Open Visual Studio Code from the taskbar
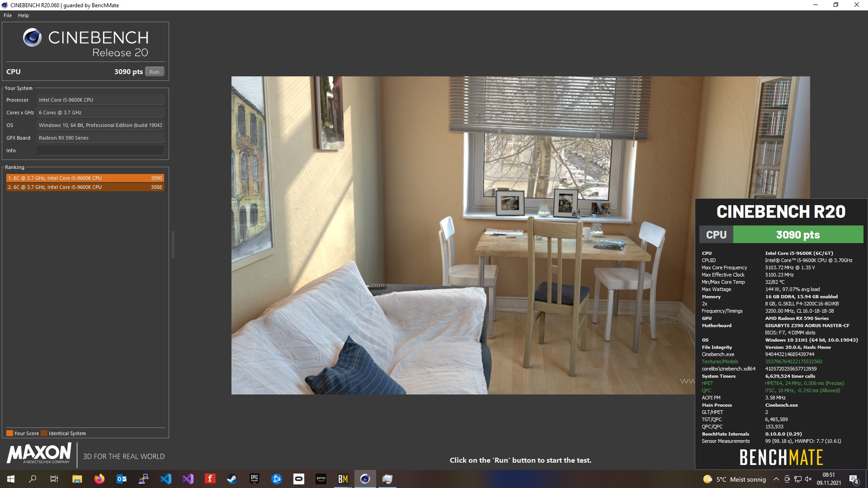 tap(166, 479)
